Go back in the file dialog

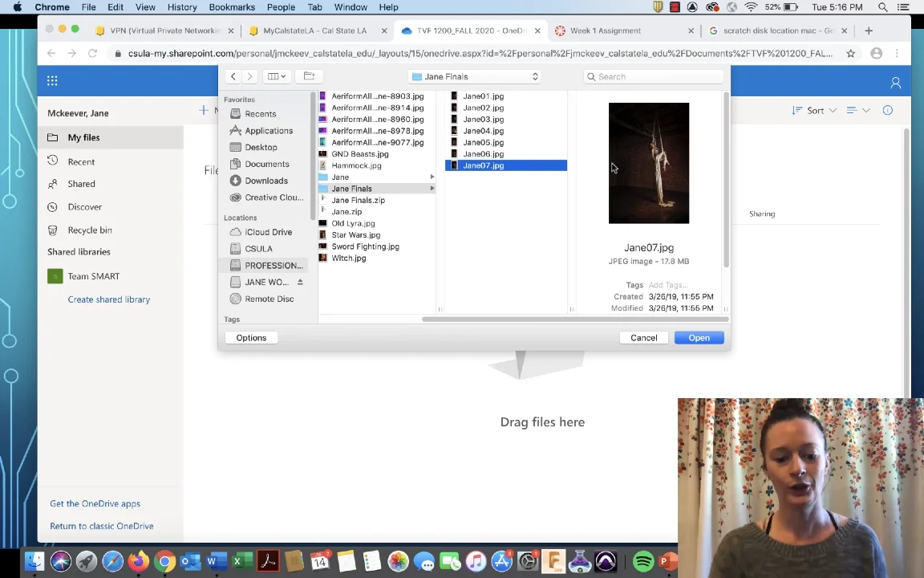233,76
